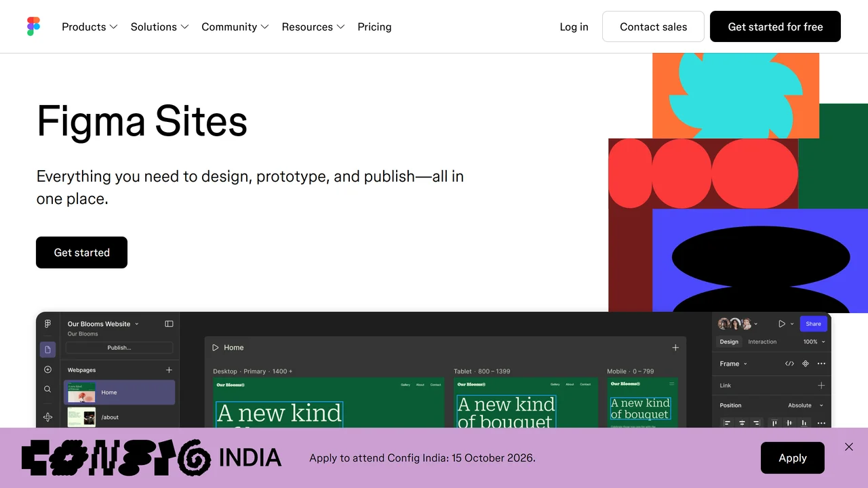Click the blue Share button
The width and height of the screenshot is (868, 488).
point(813,324)
